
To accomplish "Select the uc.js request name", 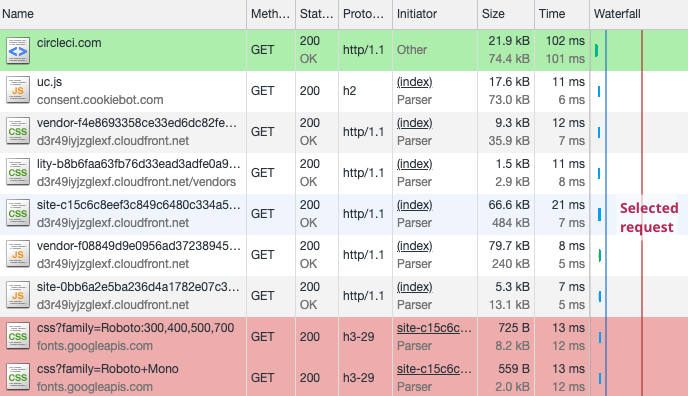I will coord(49,82).
